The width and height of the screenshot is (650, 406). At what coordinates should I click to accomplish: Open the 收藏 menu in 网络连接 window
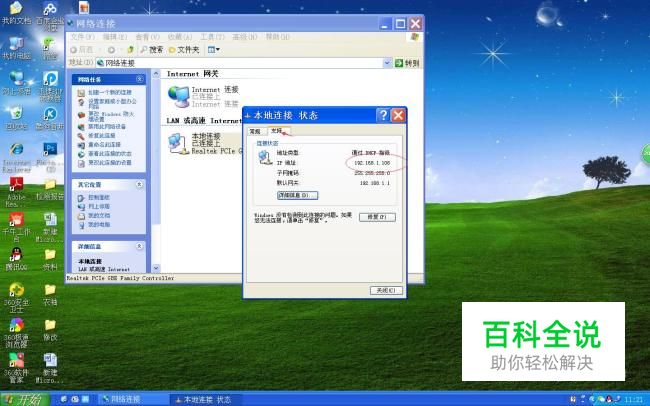pyautogui.click(x=180, y=37)
